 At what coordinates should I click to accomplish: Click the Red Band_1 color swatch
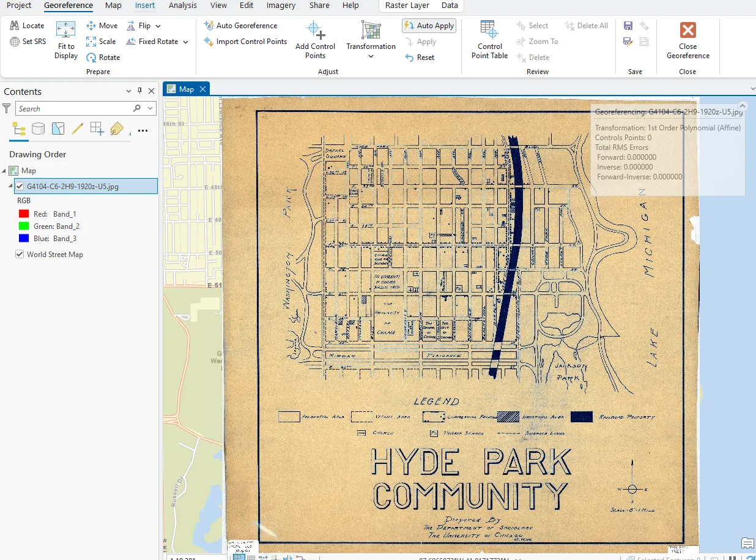pyautogui.click(x=24, y=214)
